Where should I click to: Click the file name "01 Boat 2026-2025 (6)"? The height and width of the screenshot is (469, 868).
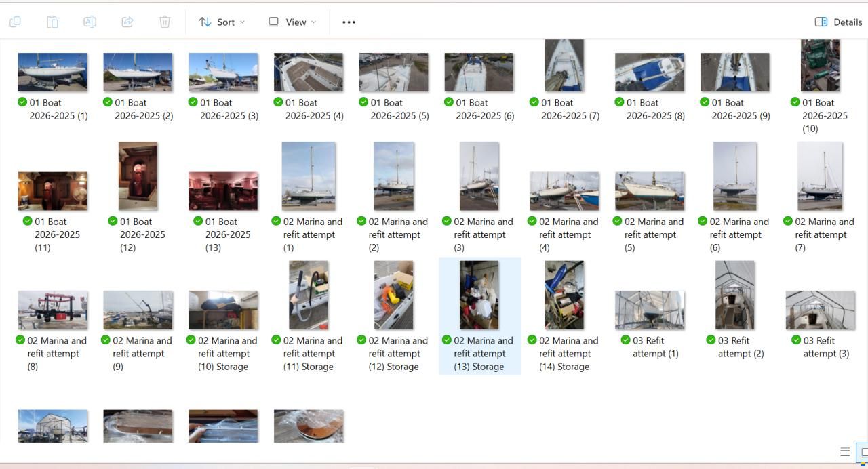pos(485,109)
